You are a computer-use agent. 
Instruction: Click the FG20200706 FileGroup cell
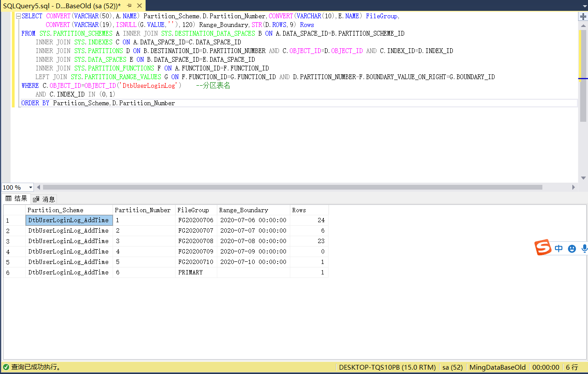point(196,220)
